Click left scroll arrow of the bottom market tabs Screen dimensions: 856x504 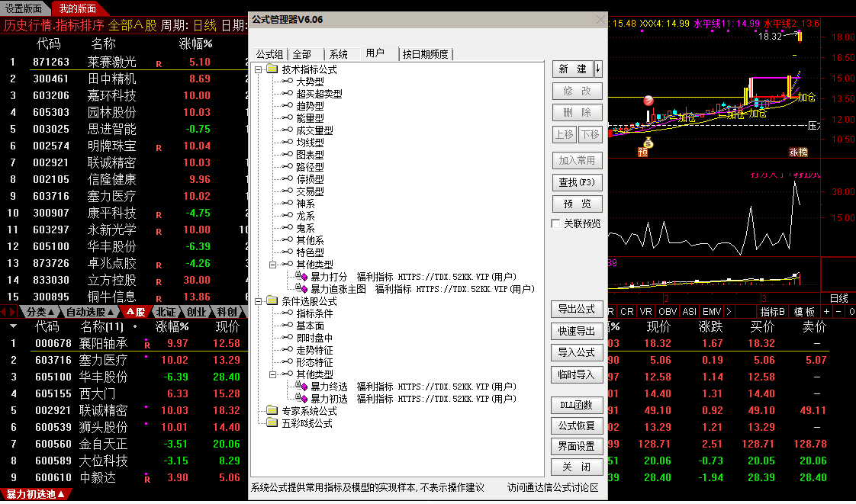pyautogui.click(x=3, y=311)
